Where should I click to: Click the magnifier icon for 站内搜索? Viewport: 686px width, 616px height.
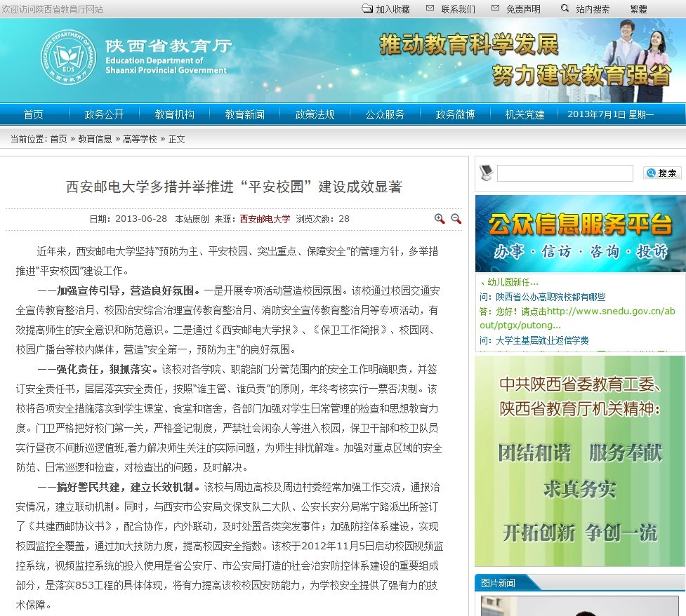click(565, 8)
